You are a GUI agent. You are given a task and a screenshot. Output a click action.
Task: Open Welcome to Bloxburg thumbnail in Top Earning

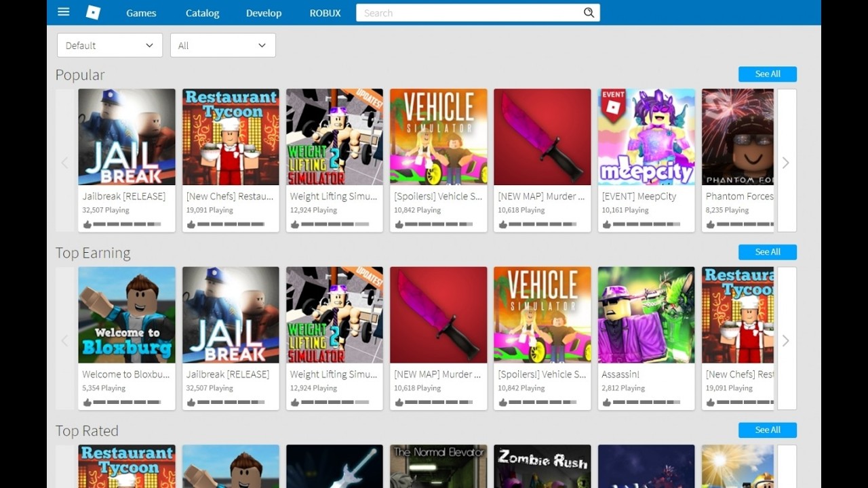127,315
